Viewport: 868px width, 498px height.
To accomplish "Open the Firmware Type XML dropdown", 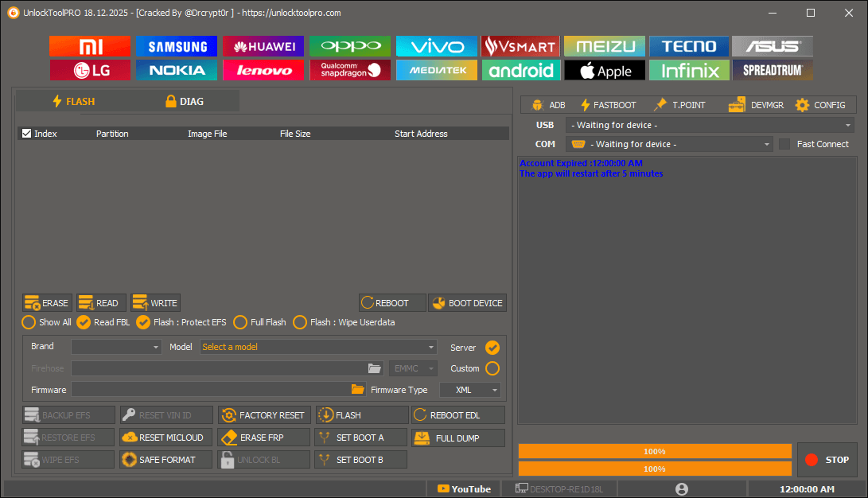I will pos(470,390).
